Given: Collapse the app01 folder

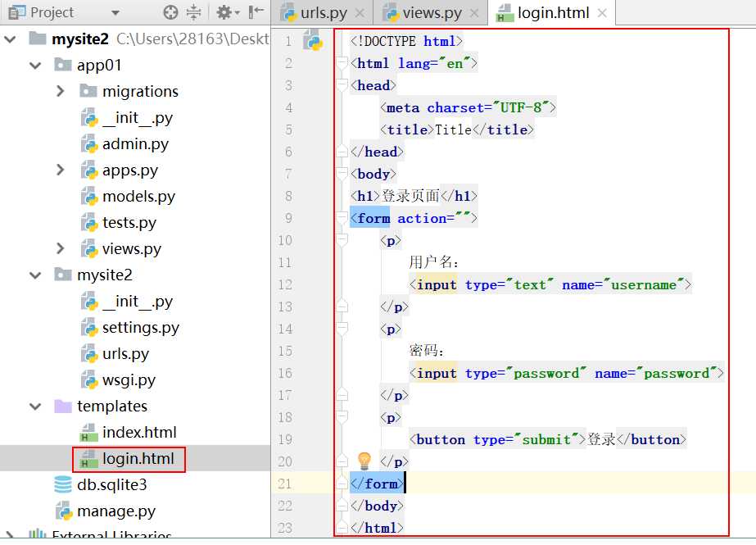Looking at the screenshot, I should coord(35,65).
